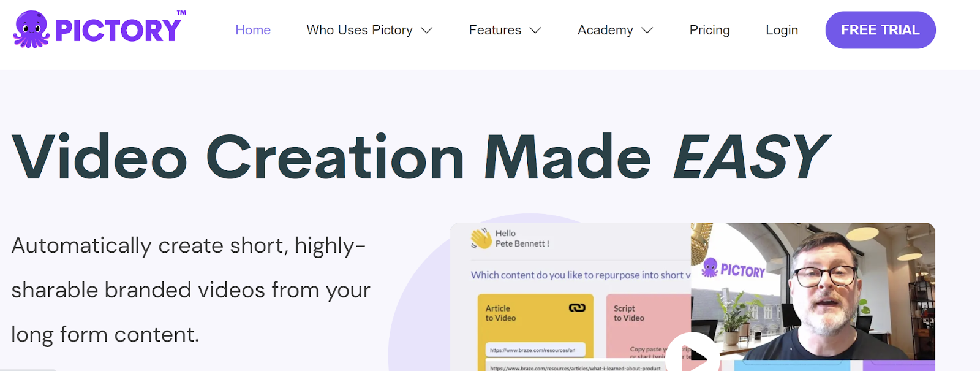
Task: Click 'Which content do you like to repurpose' text
Action: point(581,275)
